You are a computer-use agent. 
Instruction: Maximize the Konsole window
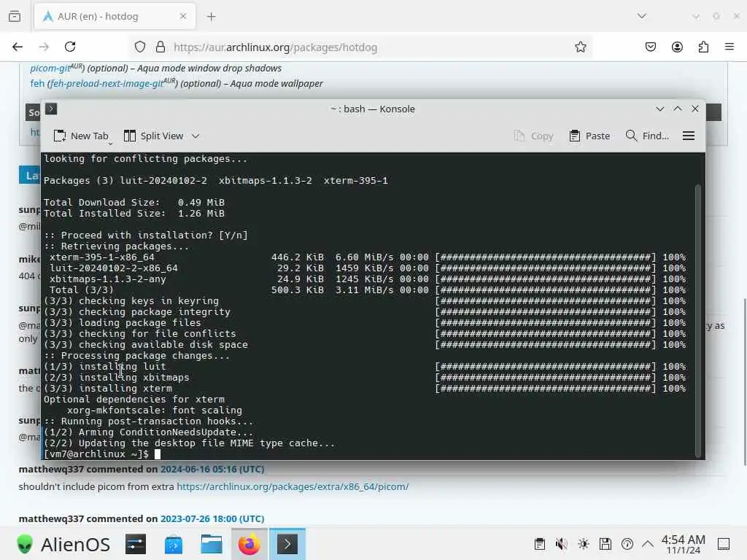pos(678,109)
